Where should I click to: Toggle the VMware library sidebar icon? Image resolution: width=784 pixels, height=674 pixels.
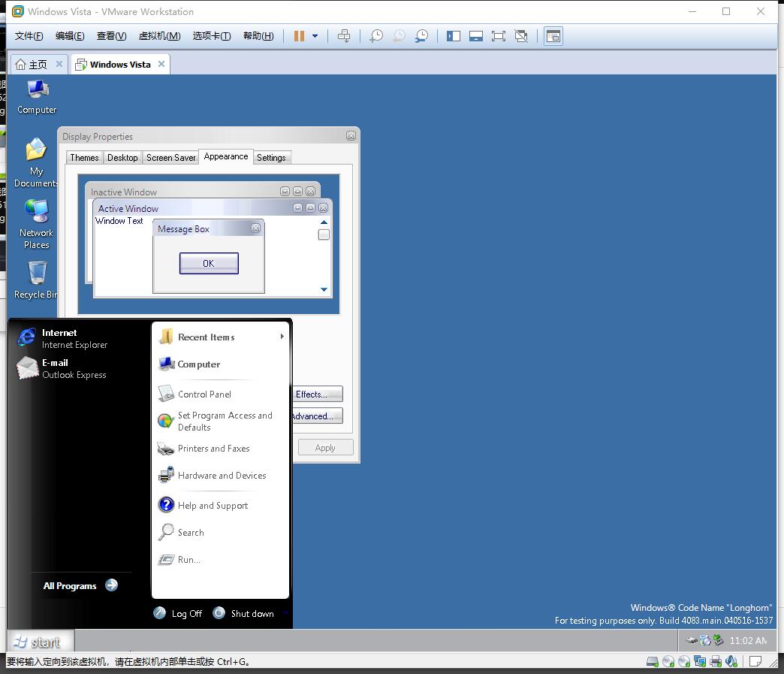tap(454, 36)
